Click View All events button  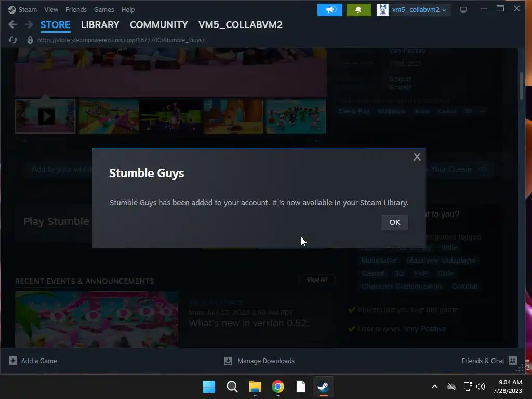[317, 280]
